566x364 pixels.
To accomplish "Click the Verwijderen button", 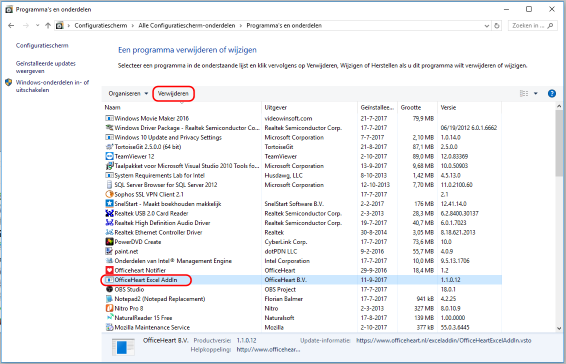I will 173,94.
